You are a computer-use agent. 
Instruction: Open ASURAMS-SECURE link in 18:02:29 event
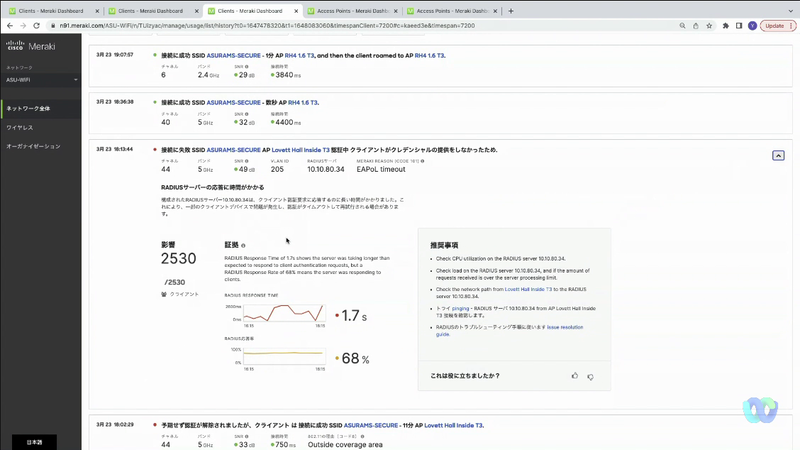coord(370,426)
